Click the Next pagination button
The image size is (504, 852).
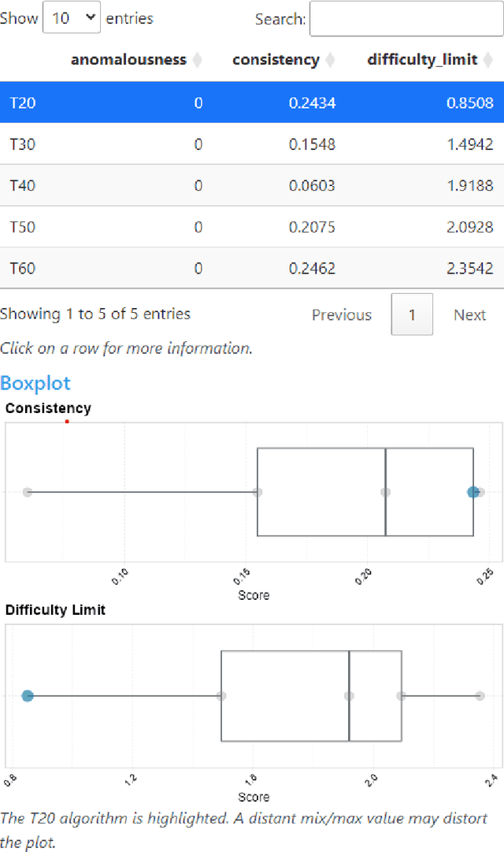click(469, 314)
